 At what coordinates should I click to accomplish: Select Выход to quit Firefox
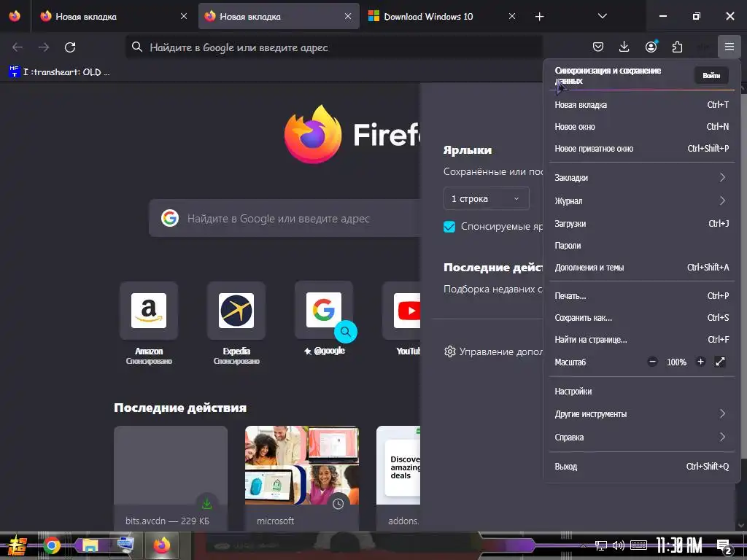(x=641, y=466)
